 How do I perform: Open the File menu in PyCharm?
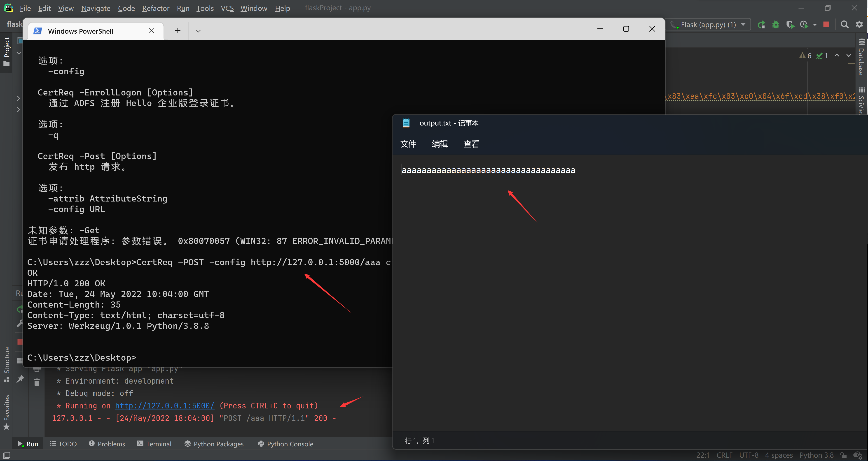tap(25, 8)
